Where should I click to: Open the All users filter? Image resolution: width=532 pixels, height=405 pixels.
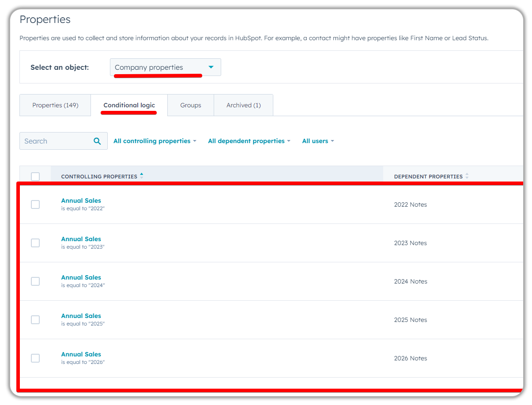click(x=318, y=141)
